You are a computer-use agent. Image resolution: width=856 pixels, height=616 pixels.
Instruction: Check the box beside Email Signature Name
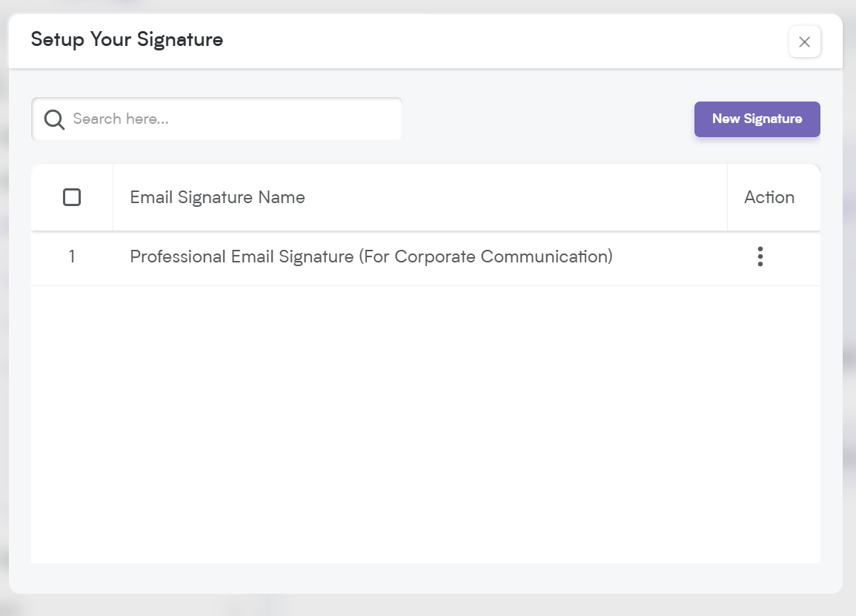(72, 197)
